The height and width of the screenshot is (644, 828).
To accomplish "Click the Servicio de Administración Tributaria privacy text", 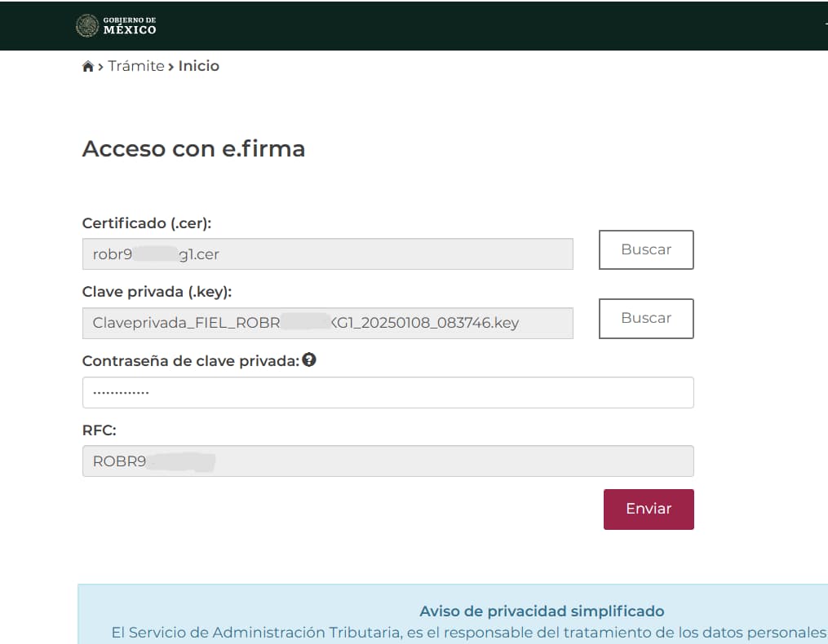I will pos(469,633).
